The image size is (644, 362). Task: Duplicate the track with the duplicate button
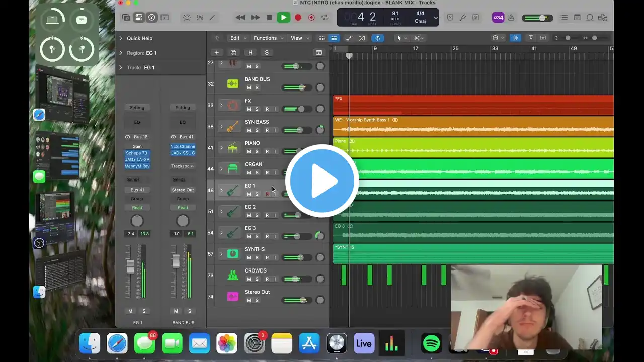(233, 53)
